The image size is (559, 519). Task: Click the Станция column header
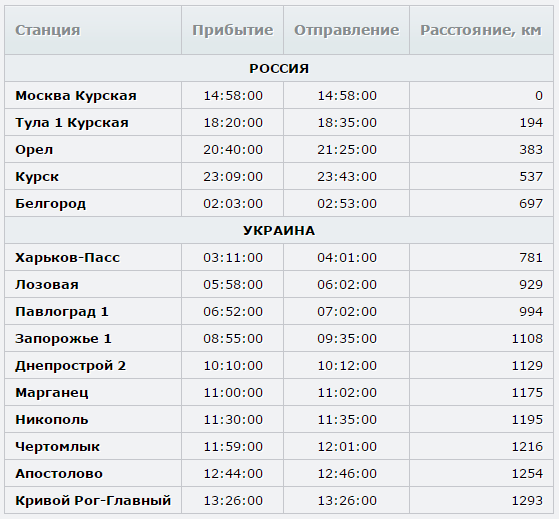click(47, 30)
